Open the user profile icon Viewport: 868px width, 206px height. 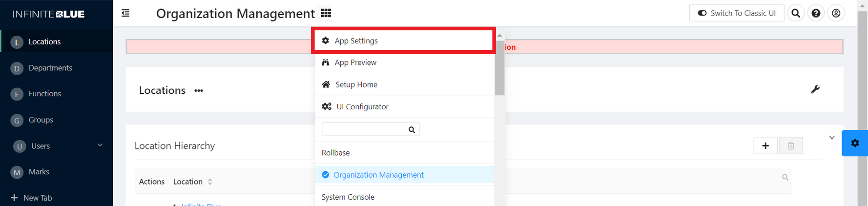pyautogui.click(x=836, y=13)
